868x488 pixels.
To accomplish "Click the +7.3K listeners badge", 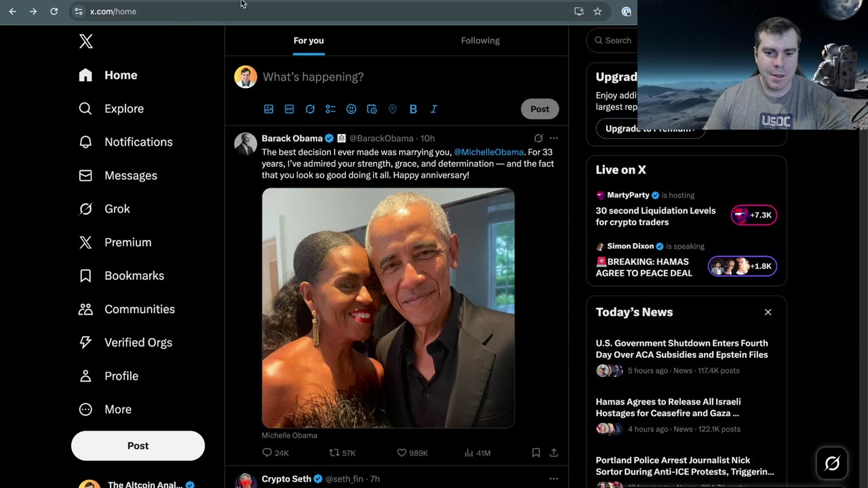I will coord(754,216).
